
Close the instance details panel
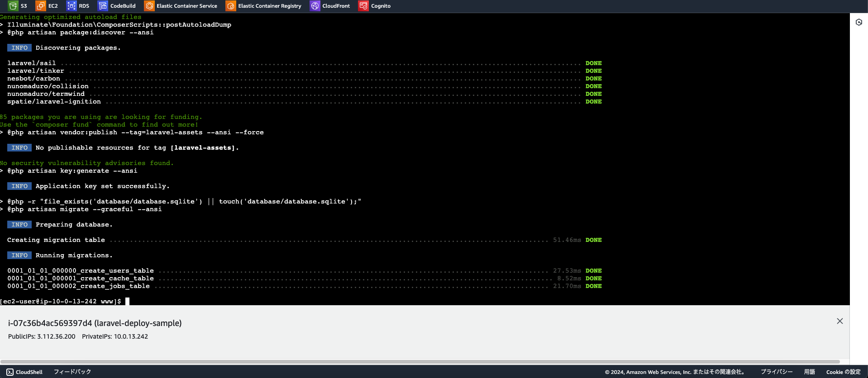840,321
